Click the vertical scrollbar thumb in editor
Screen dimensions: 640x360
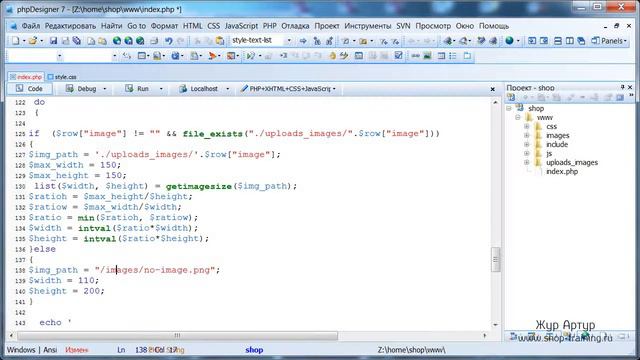496,260
